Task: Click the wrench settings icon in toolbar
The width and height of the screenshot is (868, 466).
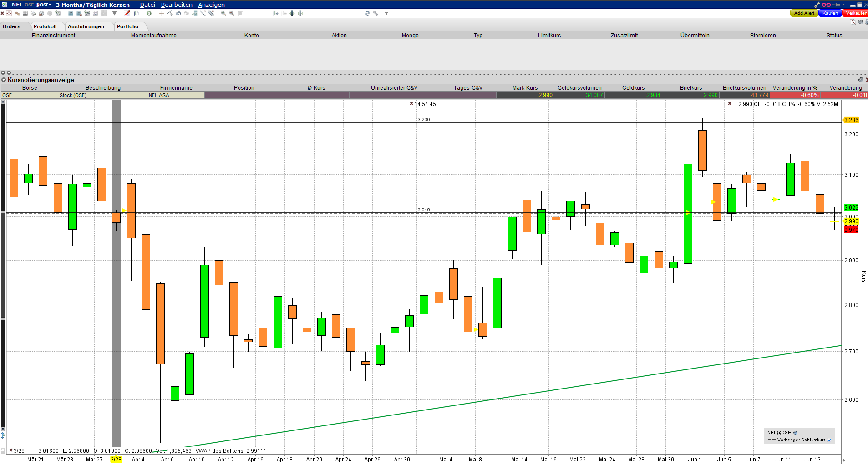Action: pos(376,13)
